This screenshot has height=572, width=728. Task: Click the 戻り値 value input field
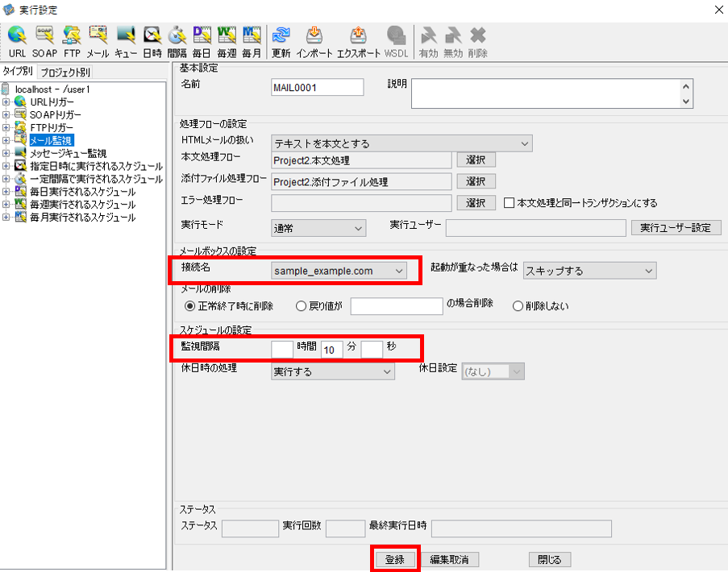click(397, 306)
